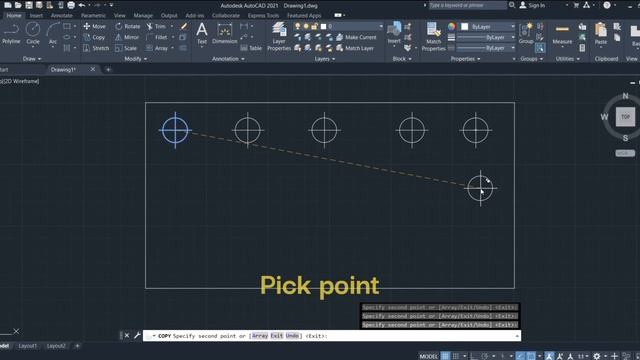Select the Dimension tool

click(224, 33)
